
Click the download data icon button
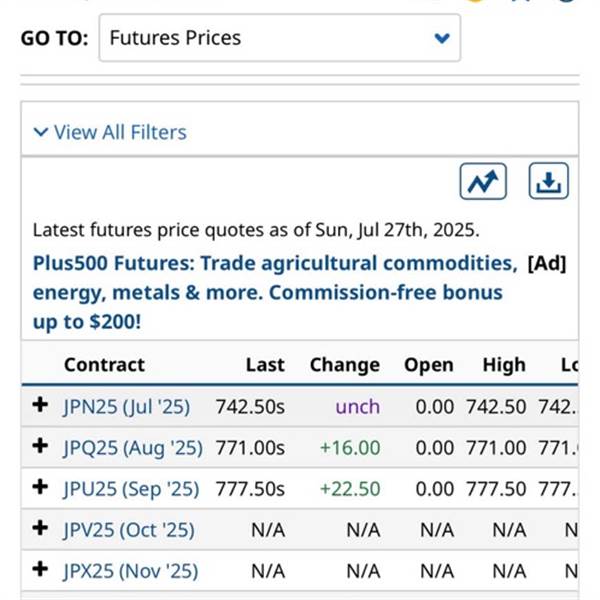tap(548, 181)
